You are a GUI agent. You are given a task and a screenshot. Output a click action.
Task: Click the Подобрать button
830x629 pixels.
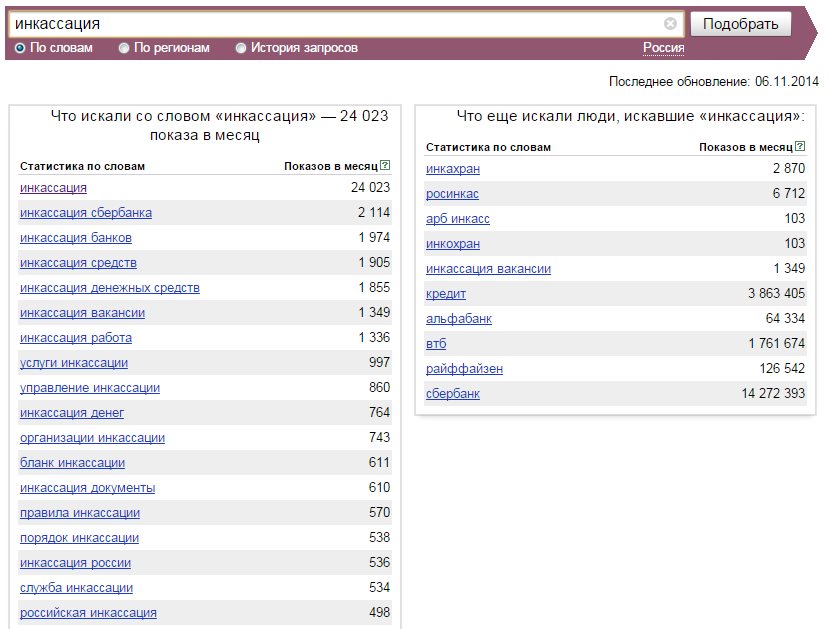click(741, 24)
